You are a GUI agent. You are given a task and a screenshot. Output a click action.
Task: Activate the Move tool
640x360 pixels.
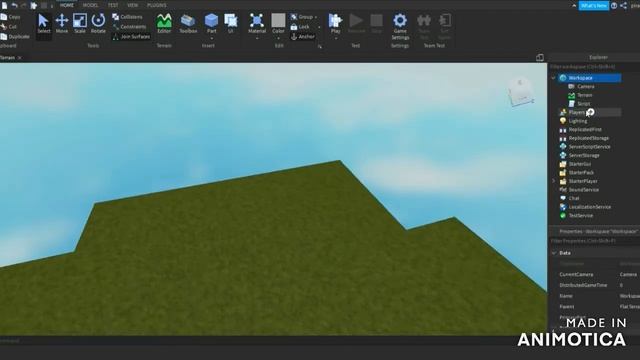pyautogui.click(x=62, y=24)
